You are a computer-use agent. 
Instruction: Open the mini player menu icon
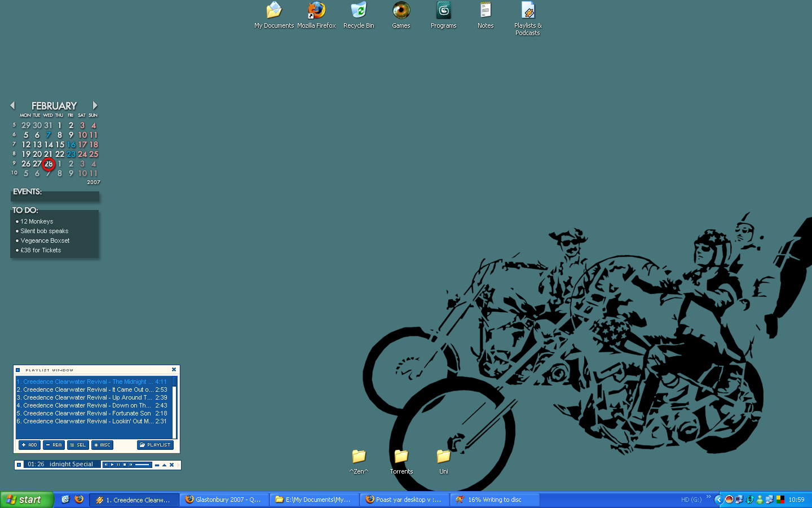(19, 465)
